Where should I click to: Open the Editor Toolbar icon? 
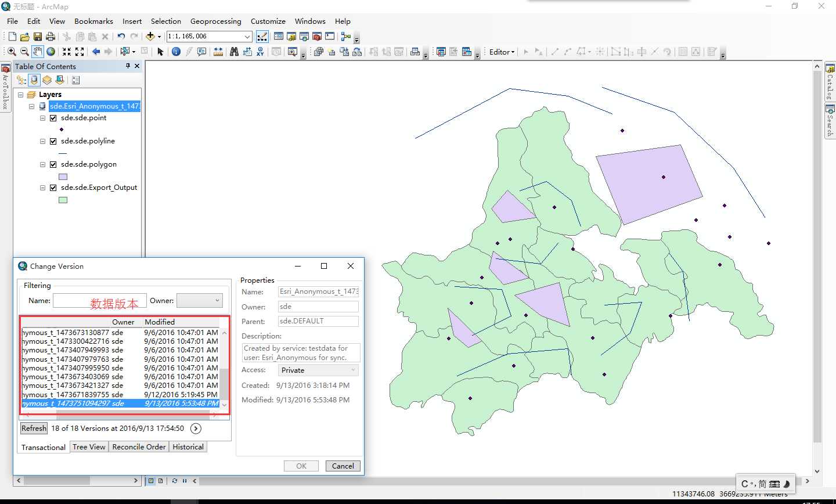[x=262, y=37]
